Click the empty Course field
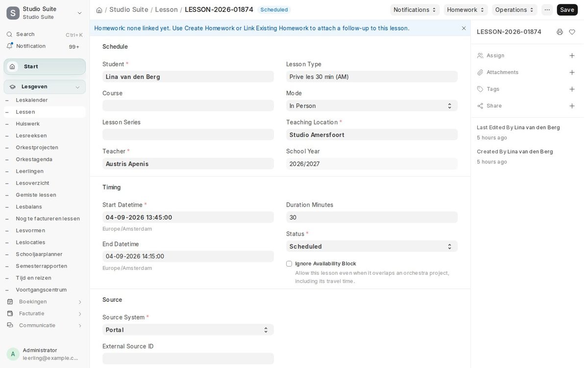This screenshot has height=368, width=588. coord(188,106)
